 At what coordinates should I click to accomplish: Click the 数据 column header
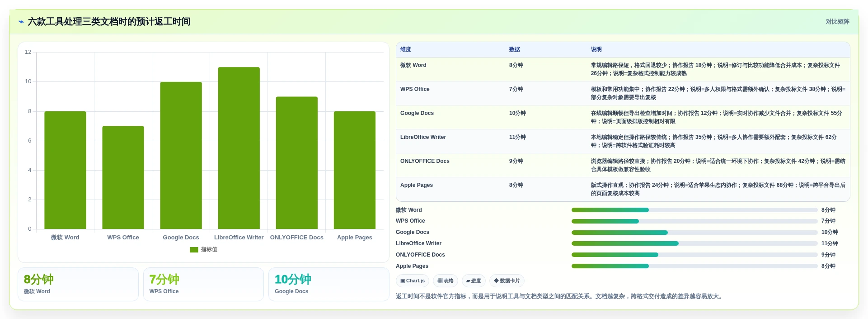(515, 49)
